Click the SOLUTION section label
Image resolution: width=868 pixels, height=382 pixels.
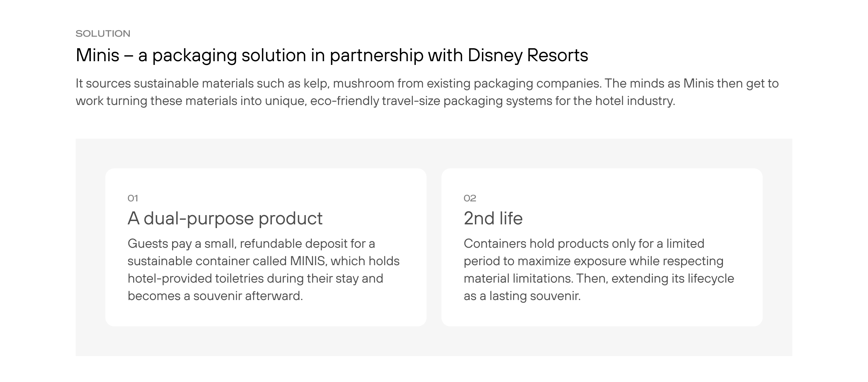[103, 34]
